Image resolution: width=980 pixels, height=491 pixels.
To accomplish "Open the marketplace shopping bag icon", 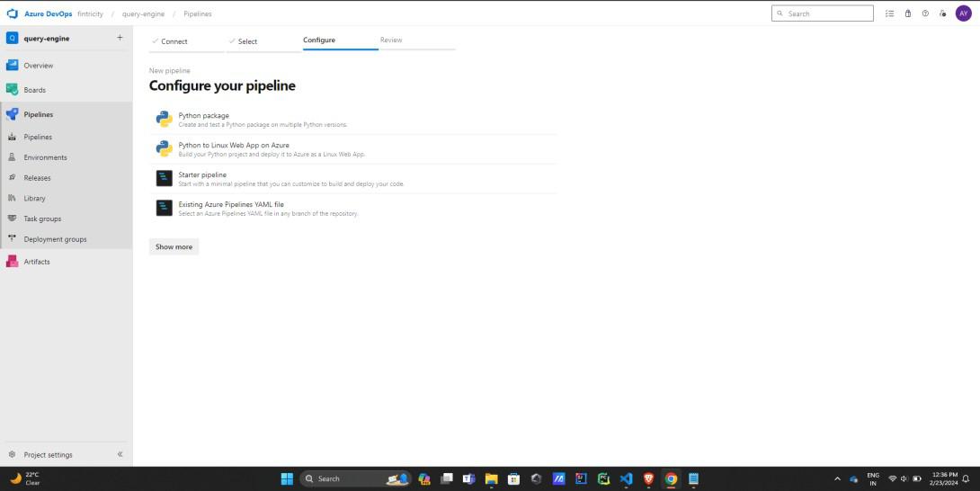I will click(907, 13).
